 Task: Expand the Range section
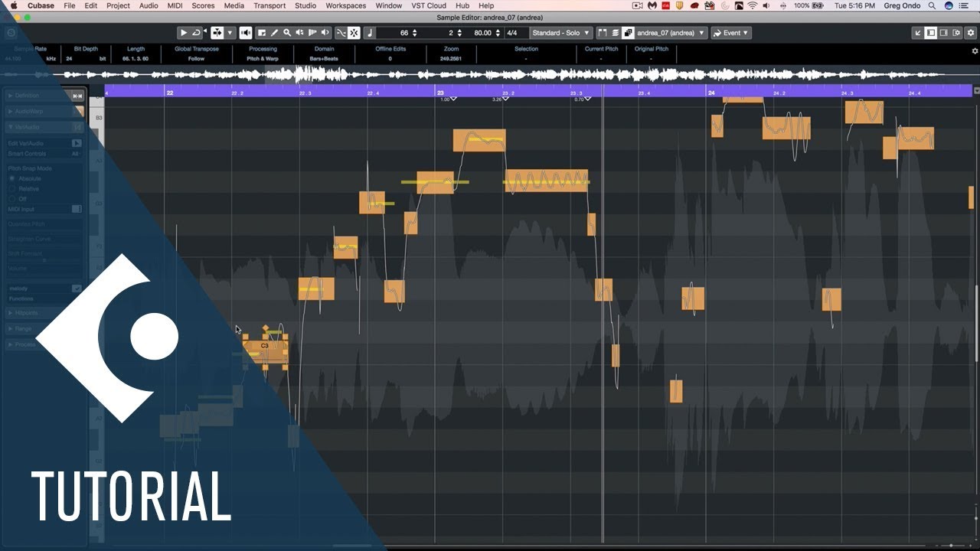[10, 329]
